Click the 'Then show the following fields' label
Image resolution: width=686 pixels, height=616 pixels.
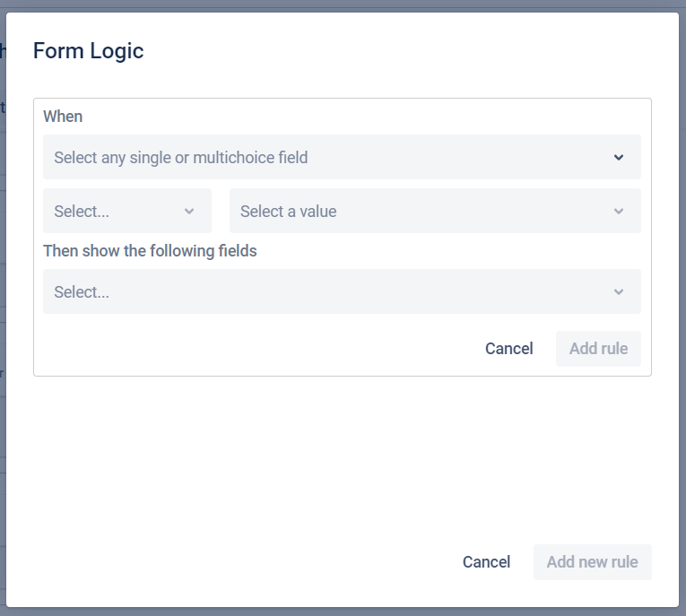pos(150,251)
